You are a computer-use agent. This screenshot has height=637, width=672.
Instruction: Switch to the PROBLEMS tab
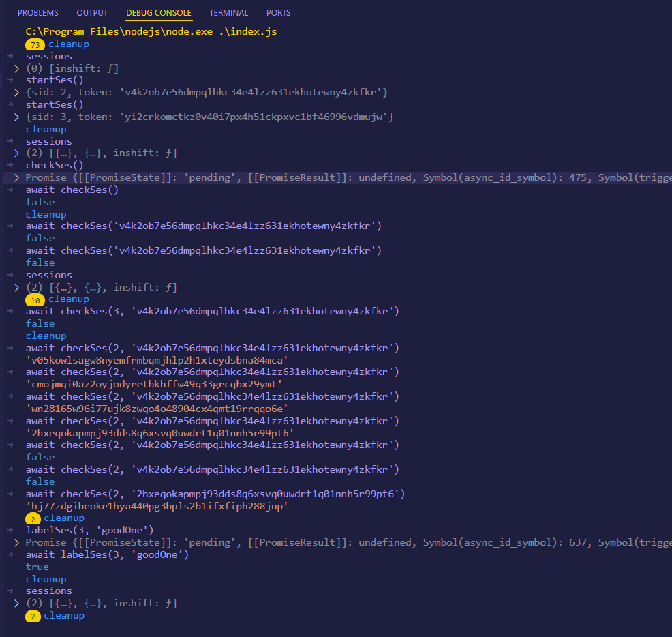(37, 13)
